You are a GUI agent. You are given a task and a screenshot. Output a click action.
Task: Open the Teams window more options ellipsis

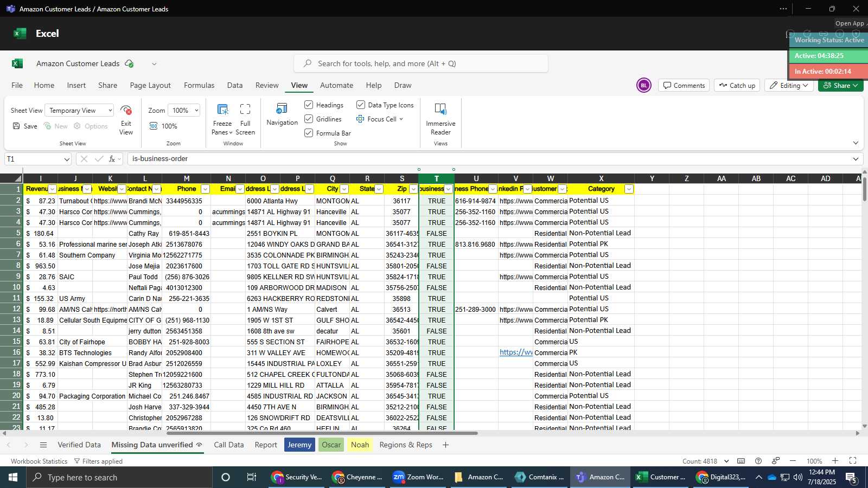coord(783,9)
